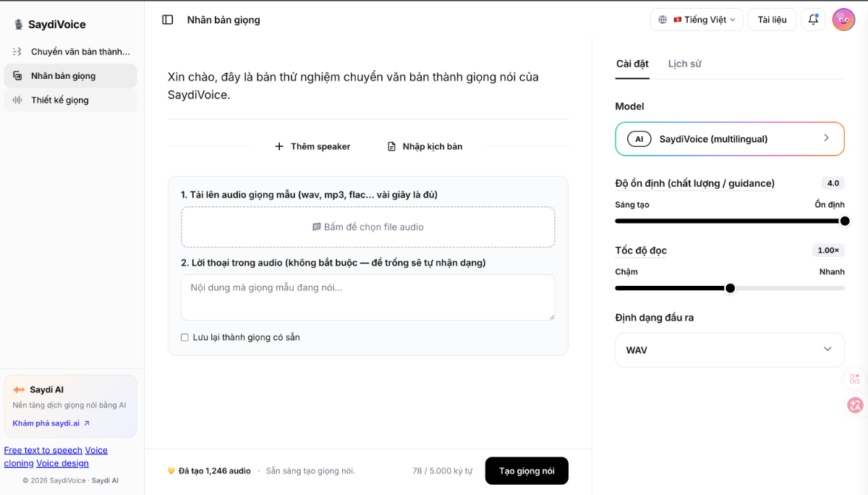Viewport: 868px width, 495px height.
Task: Click Đã tạo 1,246 audio text
Action: [215, 471]
